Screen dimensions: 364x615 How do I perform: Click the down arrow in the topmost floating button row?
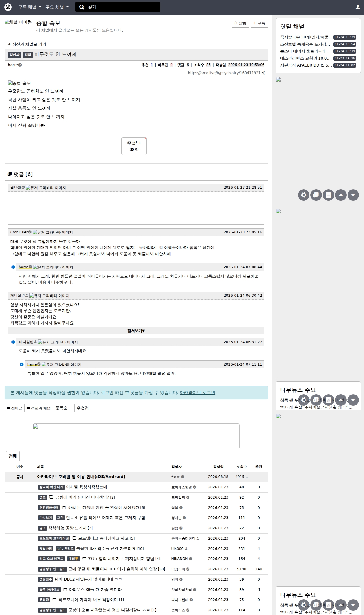click(x=353, y=195)
